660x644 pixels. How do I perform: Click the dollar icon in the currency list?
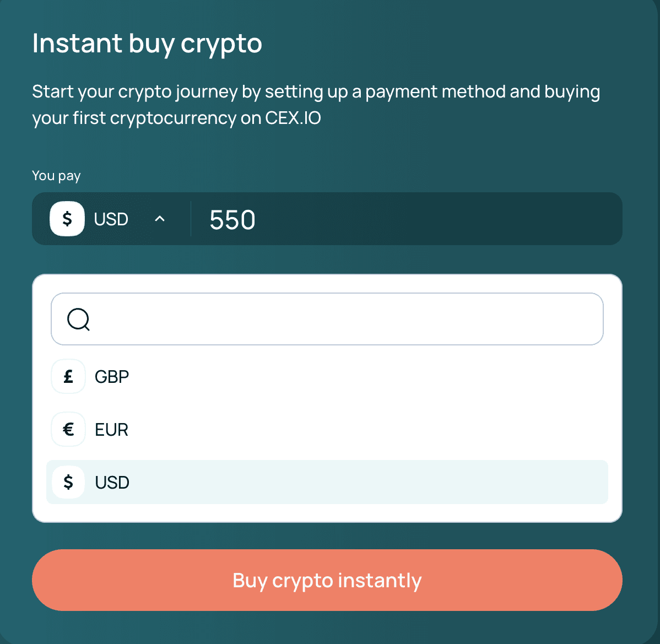pos(68,482)
